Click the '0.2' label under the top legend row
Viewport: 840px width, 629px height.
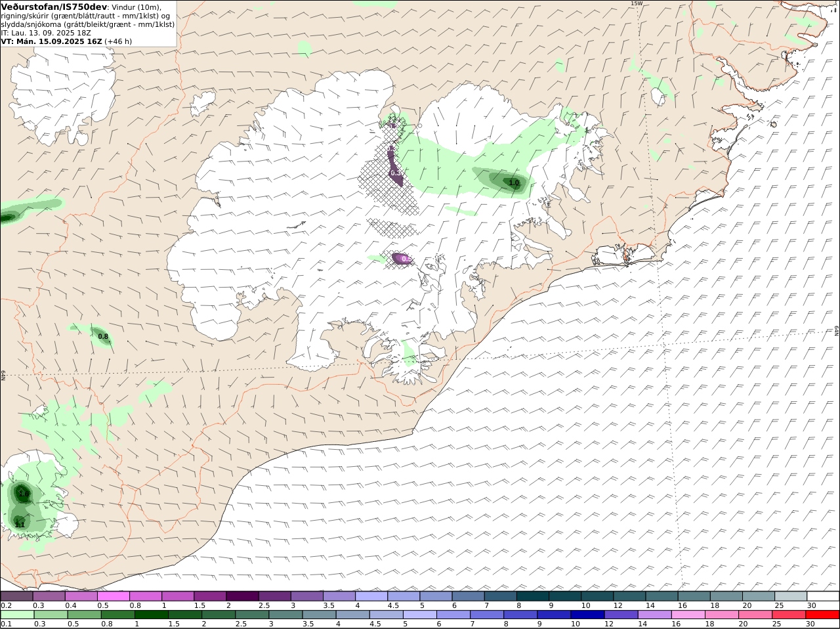click(x=6, y=605)
